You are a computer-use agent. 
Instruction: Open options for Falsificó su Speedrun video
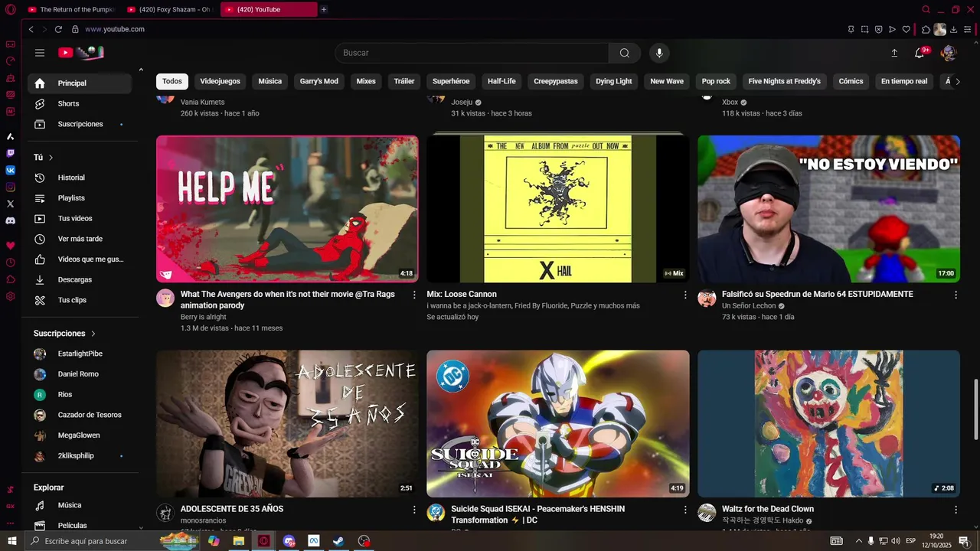point(955,295)
